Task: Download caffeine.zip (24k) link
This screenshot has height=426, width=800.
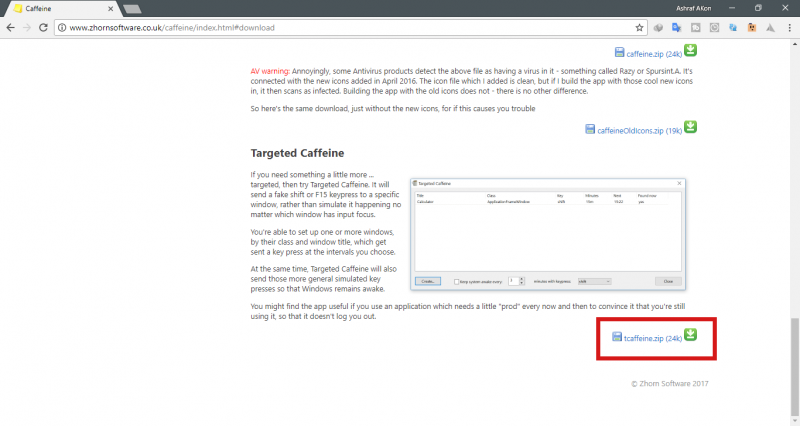Action: 654,54
